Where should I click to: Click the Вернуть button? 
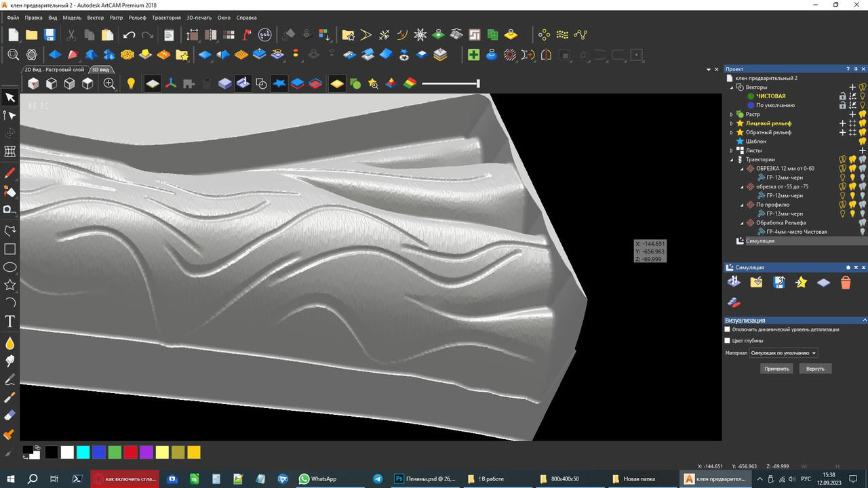[x=815, y=369]
